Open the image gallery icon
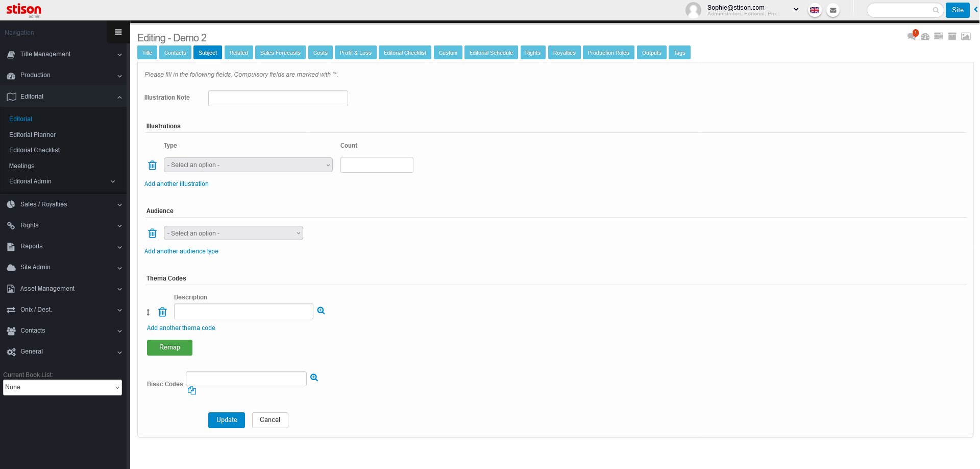The height and width of the screenshot is (469, 980). pos(966,36)
